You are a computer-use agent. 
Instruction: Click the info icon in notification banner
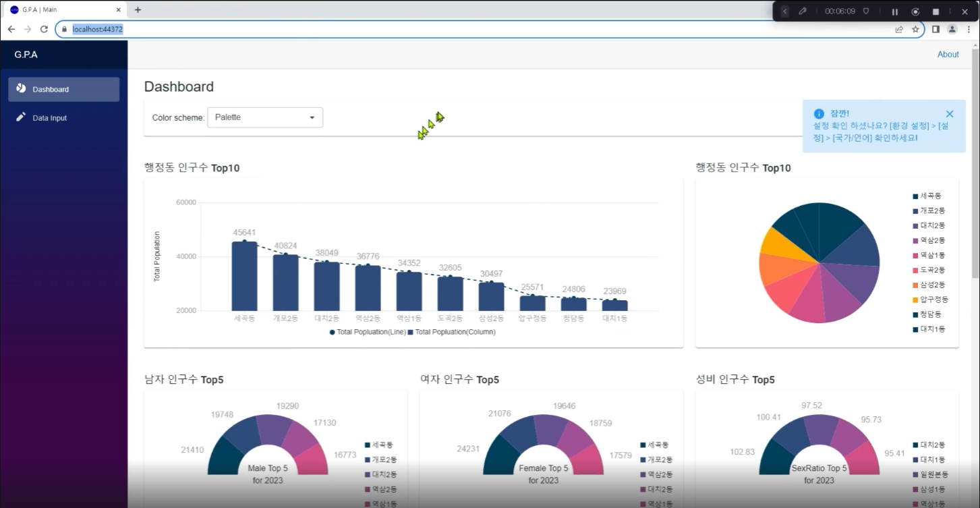819,114
